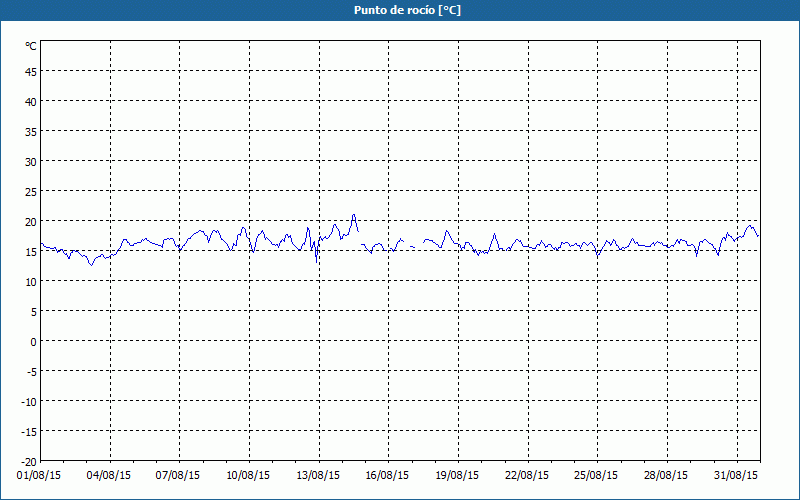Click the 04/08/15 date label
800x500 pixels.
click(109, 476)
